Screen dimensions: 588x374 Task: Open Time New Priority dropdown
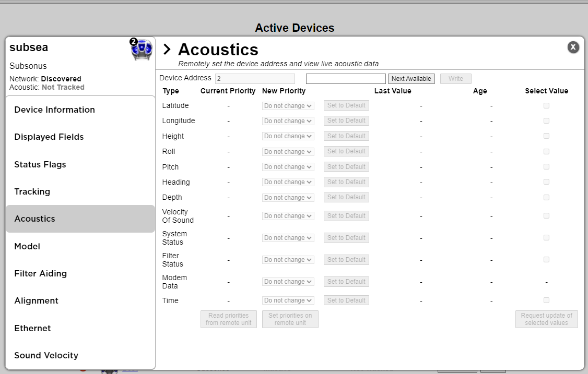click(x=288, y=300)
